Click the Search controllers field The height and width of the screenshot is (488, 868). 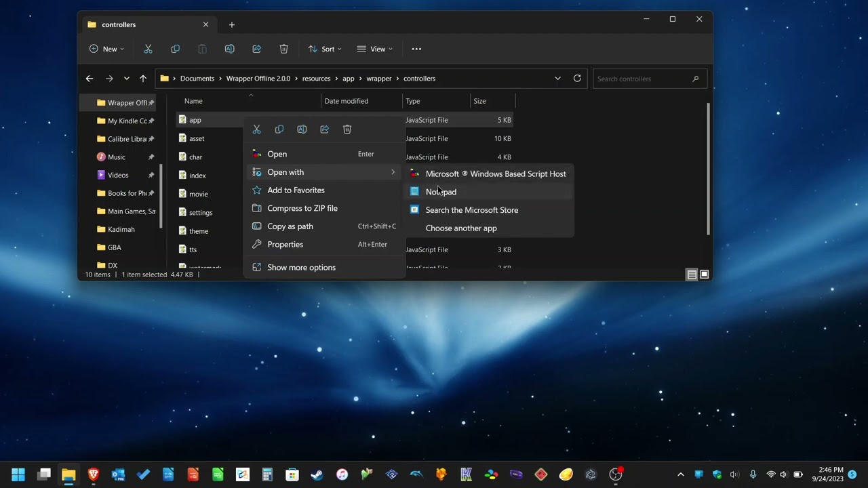(x=650, y=79)
